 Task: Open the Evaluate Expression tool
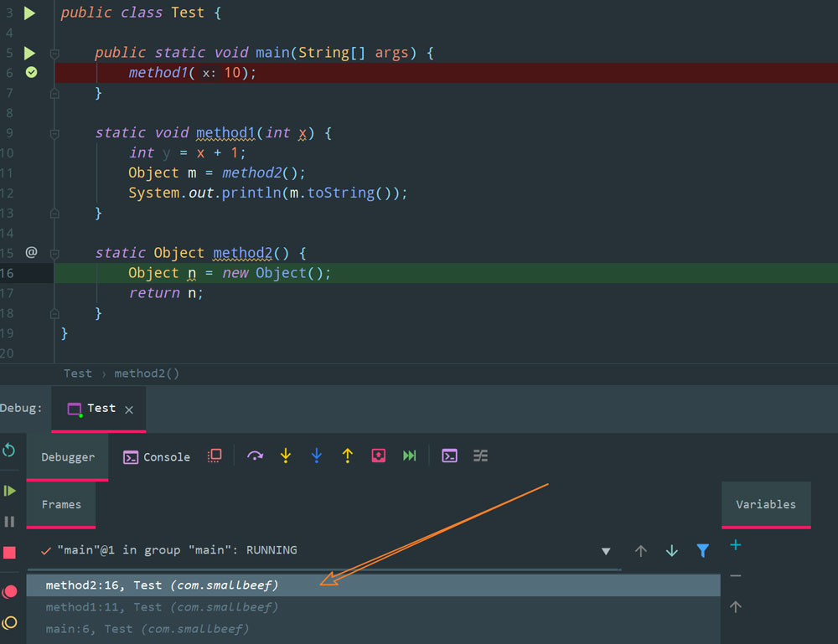point(450,456)
